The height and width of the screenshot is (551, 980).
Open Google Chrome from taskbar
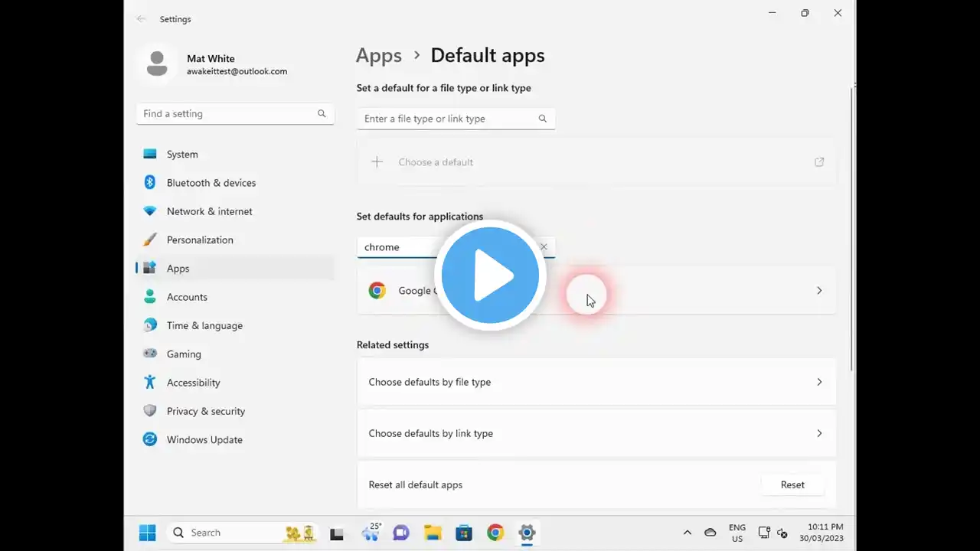pos(495,533)
